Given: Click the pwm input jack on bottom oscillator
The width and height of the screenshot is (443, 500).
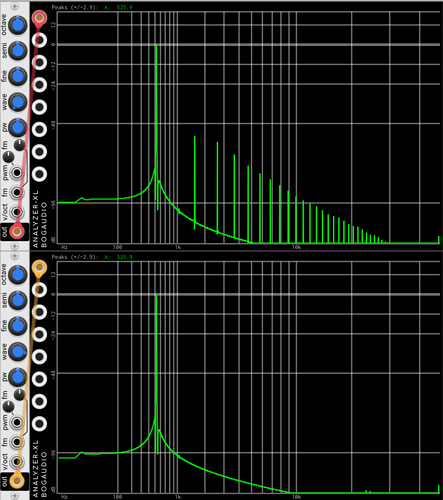Looking at the screenshot, I should pyautogui.click(x=17, y=422).
